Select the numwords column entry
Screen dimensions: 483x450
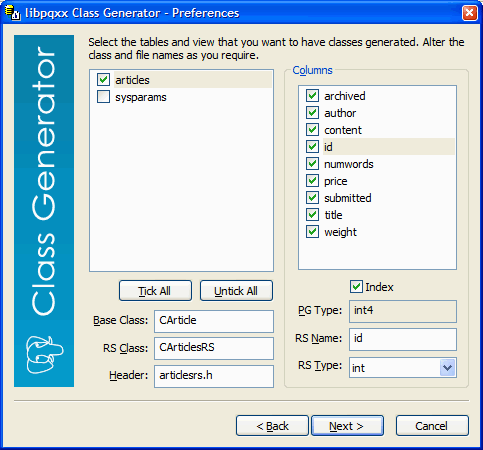point(349,164)
